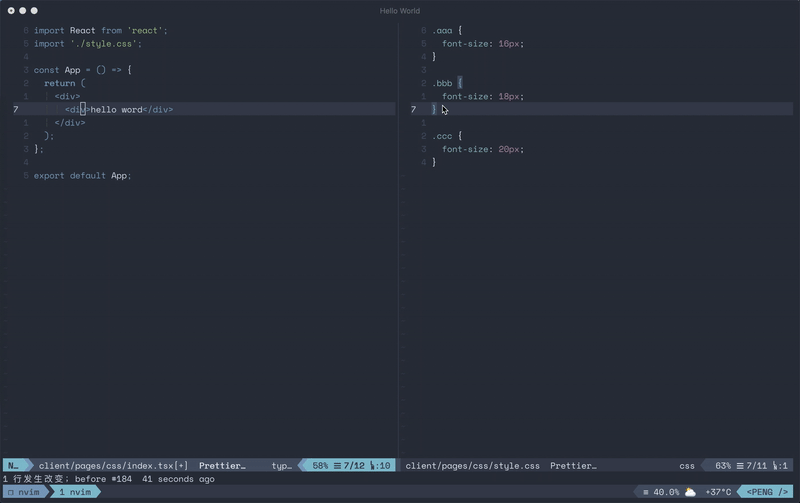Click the N mode indicator in statusline
Viewport: 800px width, 503px height.
(13, 465)
